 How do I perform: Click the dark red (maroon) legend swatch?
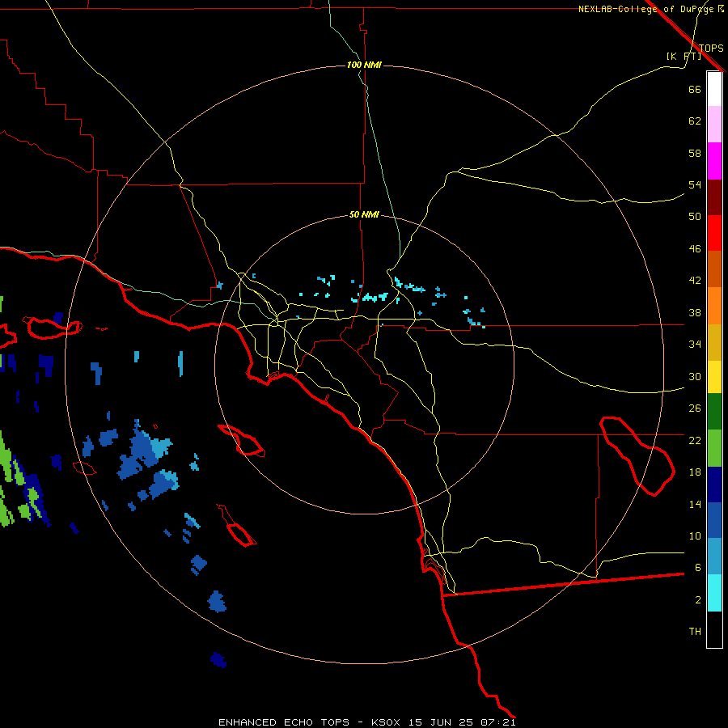pos(714,197)
